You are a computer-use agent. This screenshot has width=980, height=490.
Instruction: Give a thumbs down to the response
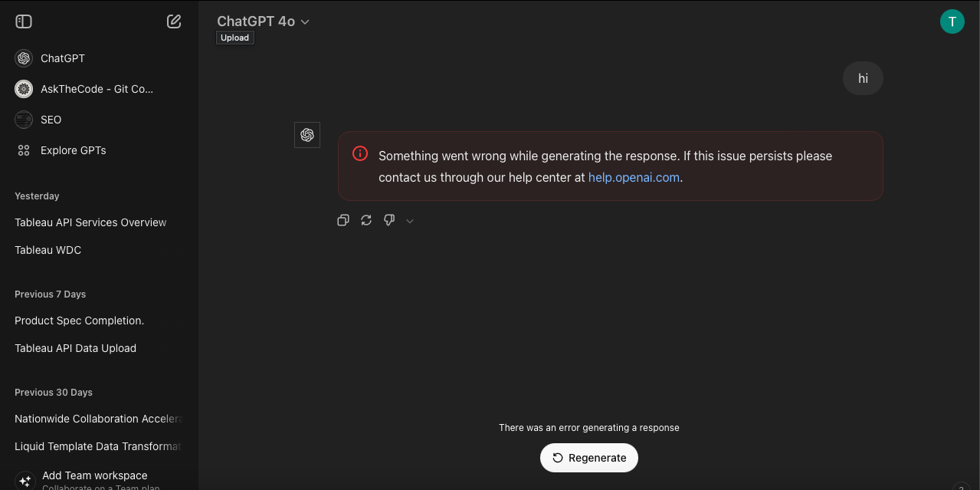(x=388, y=220)
